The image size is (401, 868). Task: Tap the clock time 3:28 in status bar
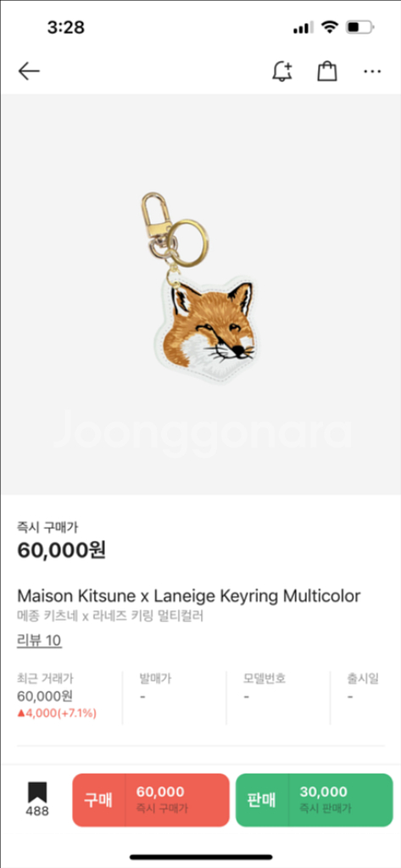(66, 27)
